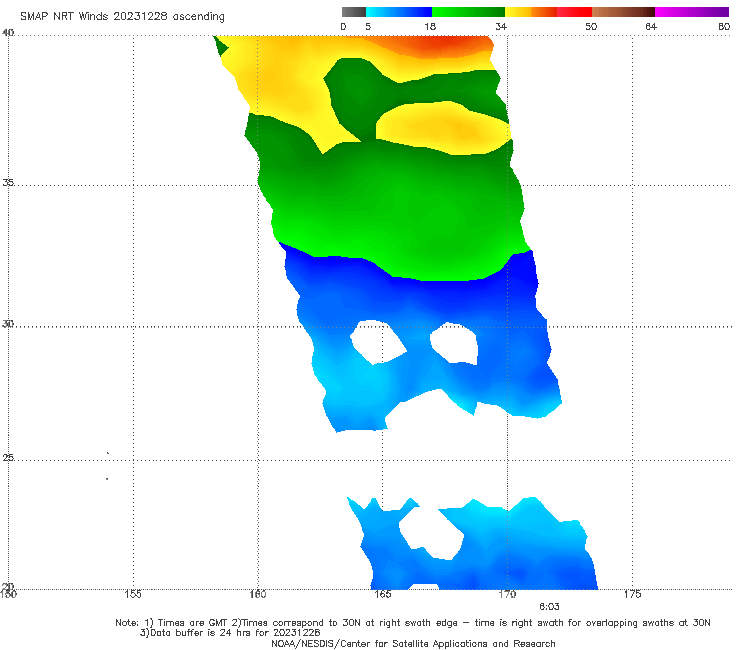Click the brown 50-64 segment of the color bar
The width and height of the screenshot is (740, 650).
point(623,12)
